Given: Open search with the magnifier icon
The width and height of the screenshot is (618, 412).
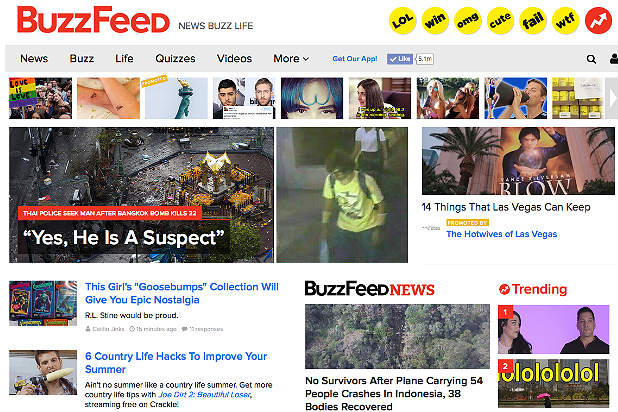Looking at the screenshot, I should tap(591, 59).
